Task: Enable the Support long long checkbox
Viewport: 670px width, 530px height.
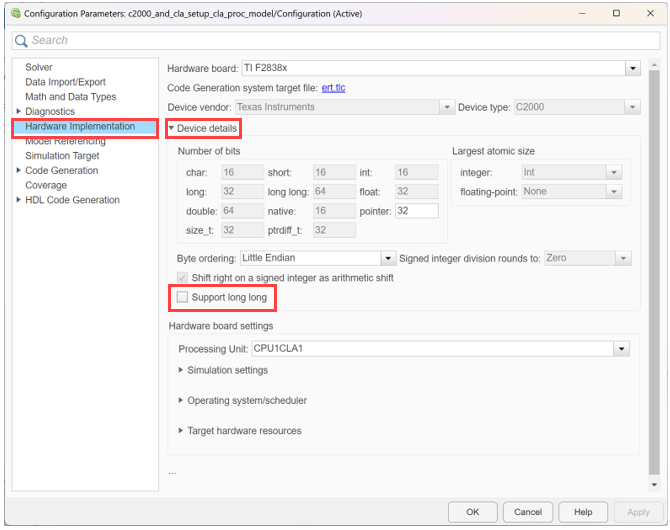Action: [x=182, y=298]
